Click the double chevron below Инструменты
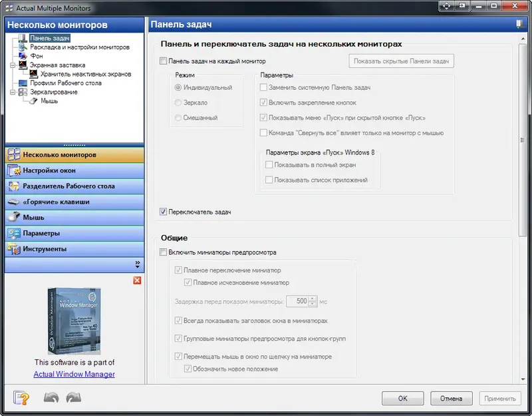Viewport: 532px width, 416px height. (x=136, y=264)
